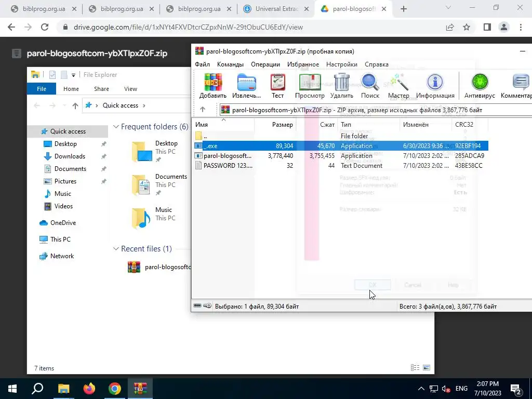The height and width of the screenshot is (399, 532).
Task: Open the View tab in File Explorer
Action: (x=130, y=89)
